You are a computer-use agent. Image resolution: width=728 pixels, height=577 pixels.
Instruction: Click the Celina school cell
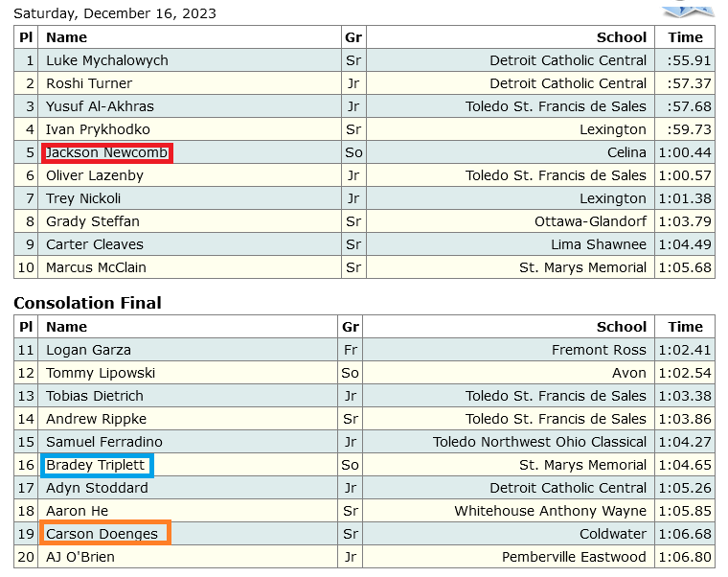click(626, 152)
